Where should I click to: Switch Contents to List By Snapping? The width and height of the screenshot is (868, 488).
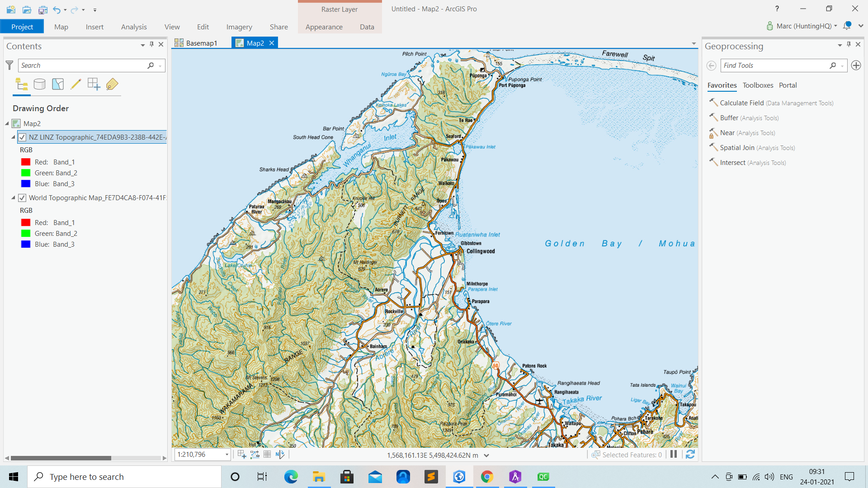click(x=94, y=84)
